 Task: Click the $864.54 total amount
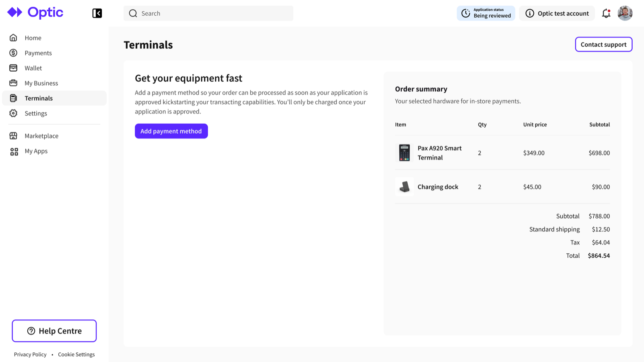[599, 256]
